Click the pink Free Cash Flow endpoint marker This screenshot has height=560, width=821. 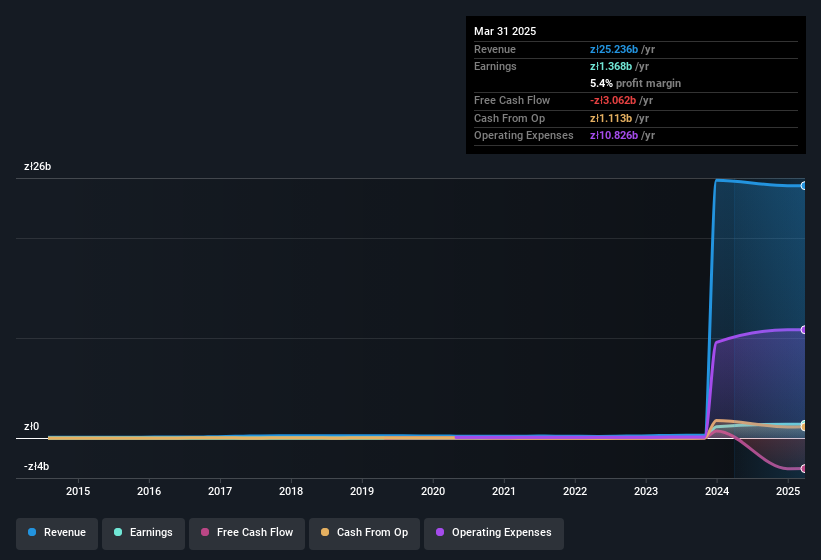[x=803, y=468]
